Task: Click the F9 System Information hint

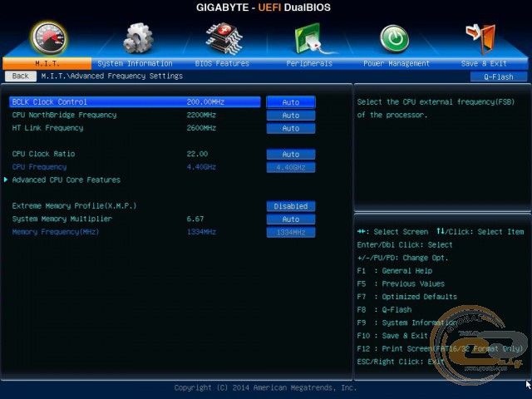Action: (407, 323)
